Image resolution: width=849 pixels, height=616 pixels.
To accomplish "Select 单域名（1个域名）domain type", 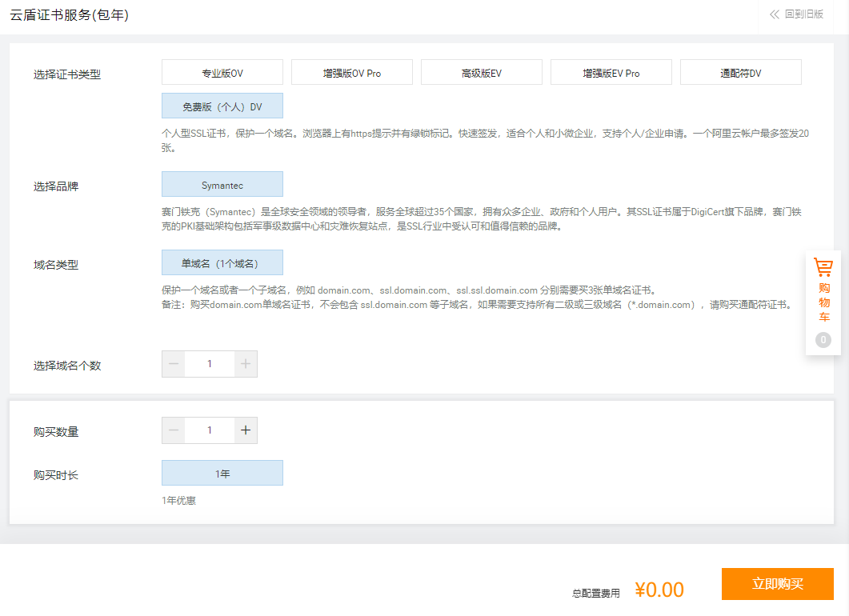I will 222,262.
